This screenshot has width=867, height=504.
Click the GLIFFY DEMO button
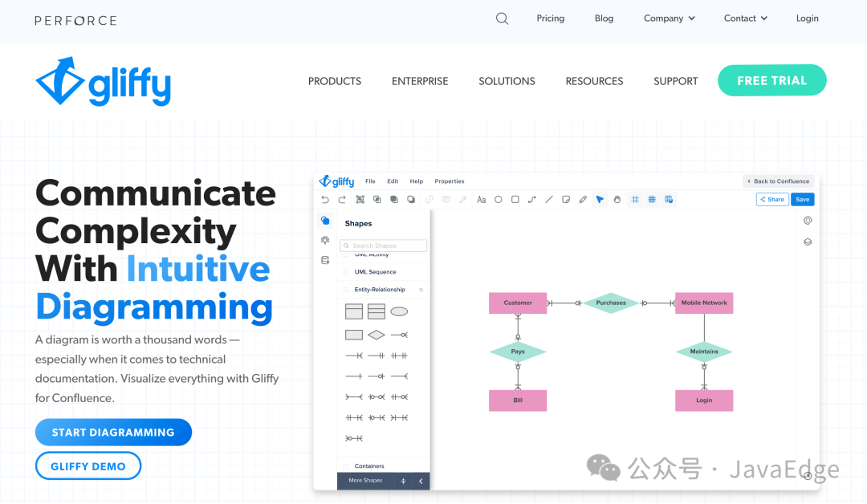pos(88,466)
